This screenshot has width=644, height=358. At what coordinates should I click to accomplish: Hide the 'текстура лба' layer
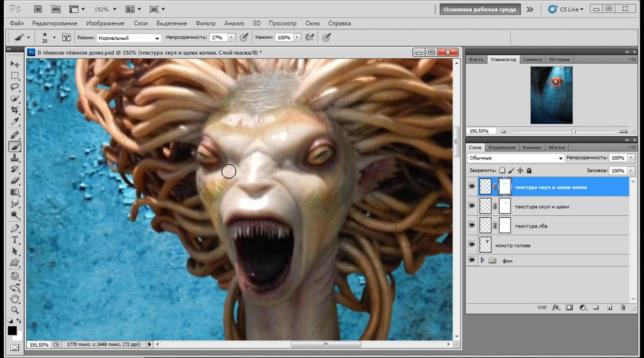click(472, 225)
